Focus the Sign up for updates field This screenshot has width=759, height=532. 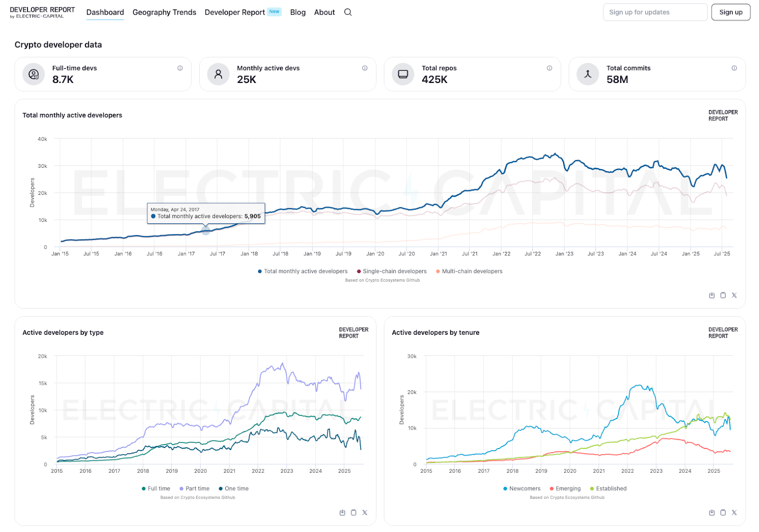click(655, 12)
